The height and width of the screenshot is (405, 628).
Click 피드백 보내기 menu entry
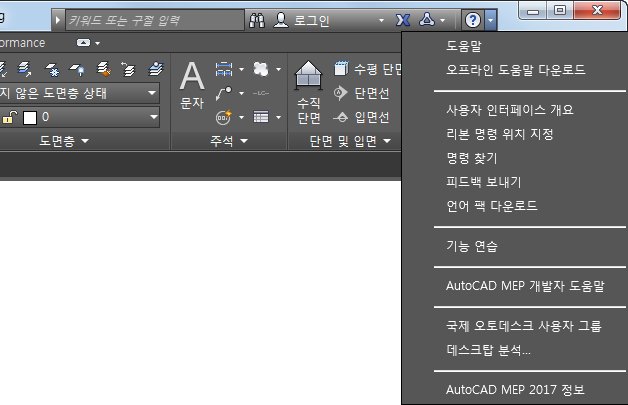tap(483, 182)
